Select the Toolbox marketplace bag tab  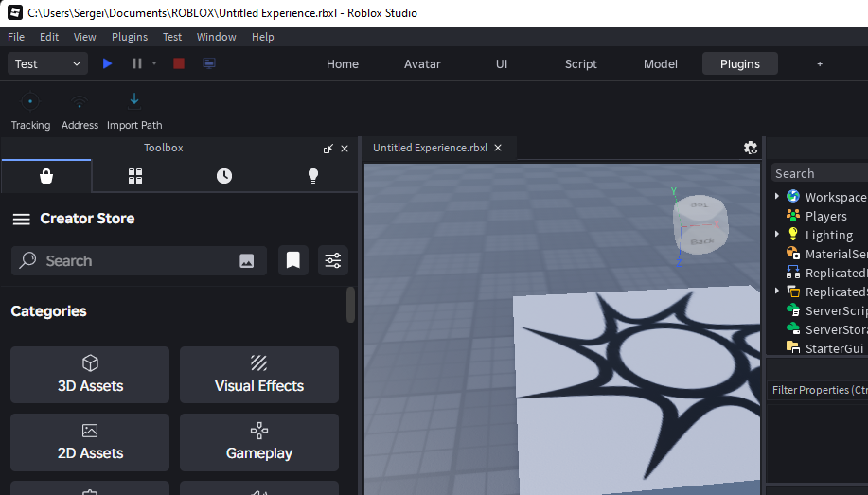(46, 176)
